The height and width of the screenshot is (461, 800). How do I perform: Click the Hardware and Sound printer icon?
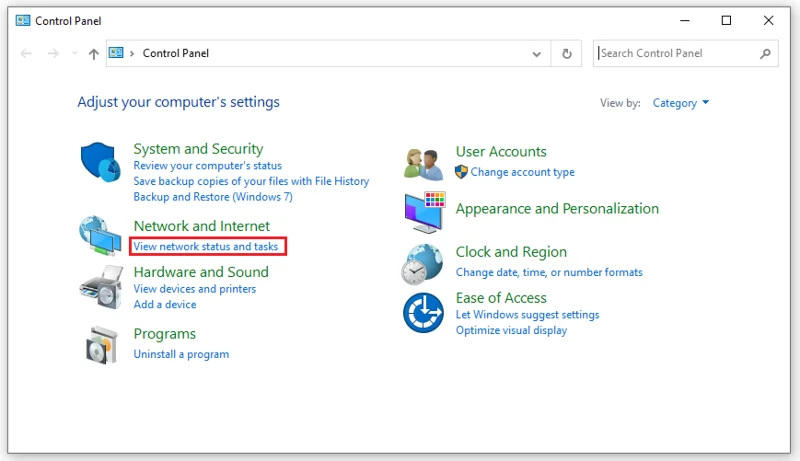102,287
